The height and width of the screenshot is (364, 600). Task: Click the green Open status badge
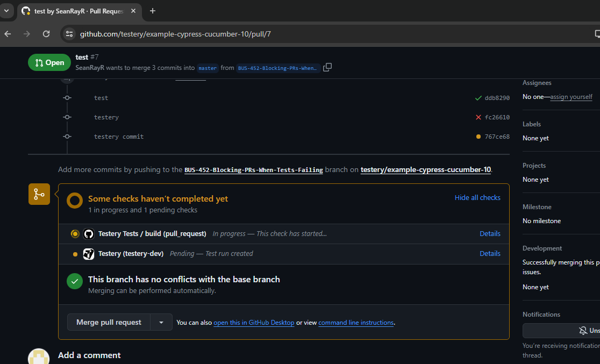tap(49, 63)
